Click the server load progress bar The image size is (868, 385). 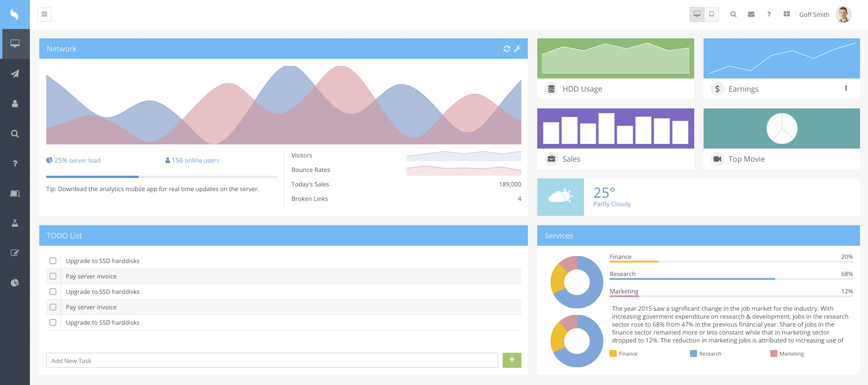[x=162, y=177]
